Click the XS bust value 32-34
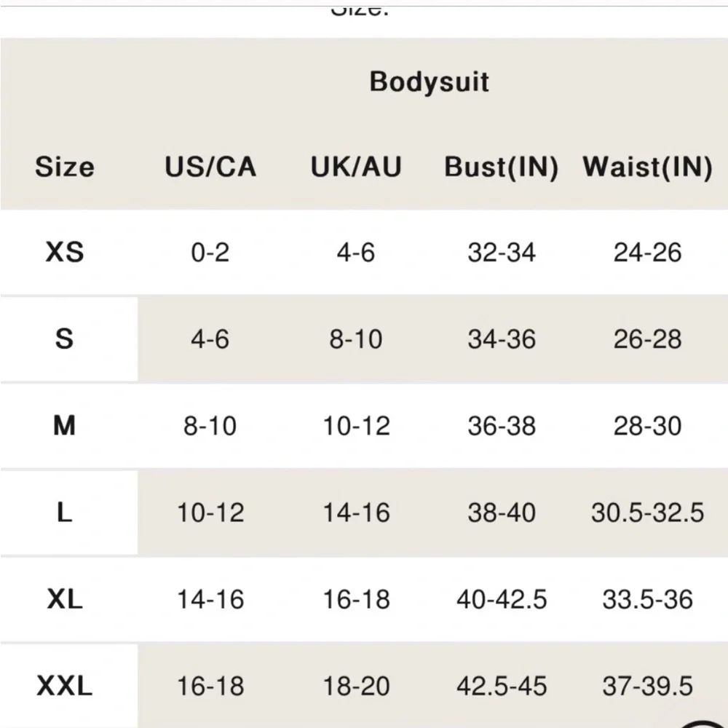 click(502, 253)
